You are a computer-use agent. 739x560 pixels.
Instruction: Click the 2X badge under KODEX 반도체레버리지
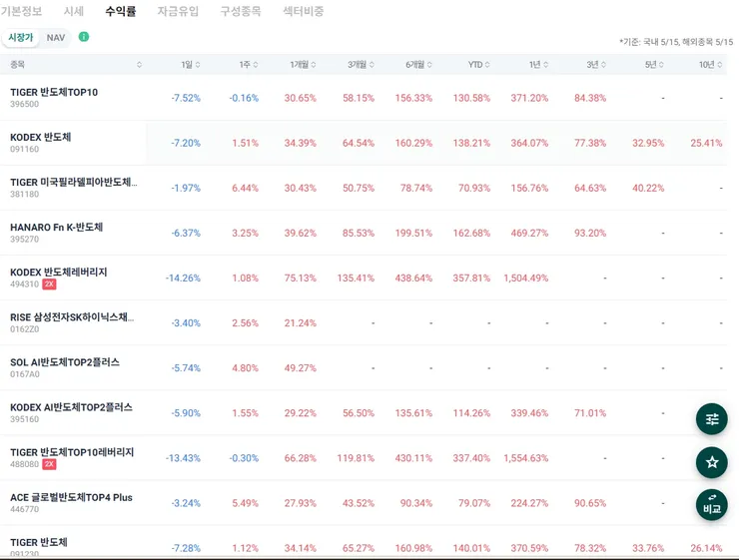[49, 284]
